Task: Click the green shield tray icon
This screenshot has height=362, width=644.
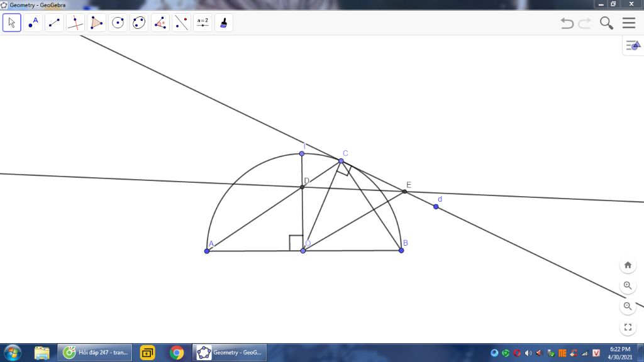Action: click(506, 353)
